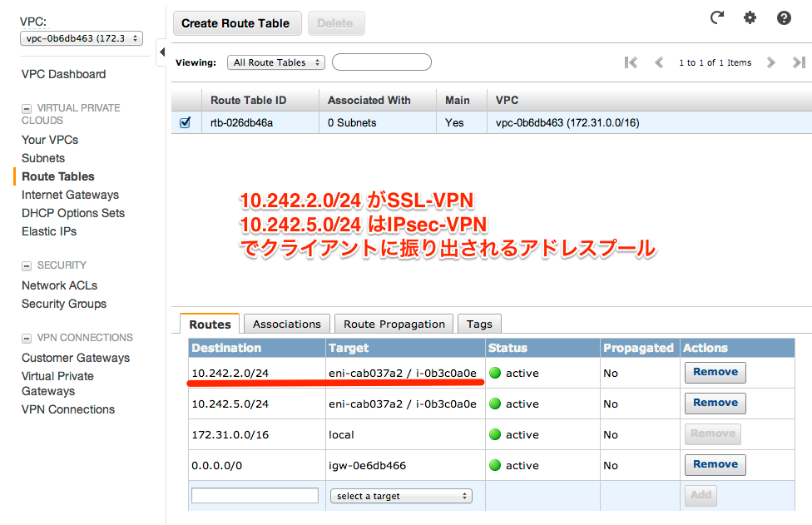This screenshot has width=812, height=525.
Task: Go to next page of results
Action: pos(771,62)
